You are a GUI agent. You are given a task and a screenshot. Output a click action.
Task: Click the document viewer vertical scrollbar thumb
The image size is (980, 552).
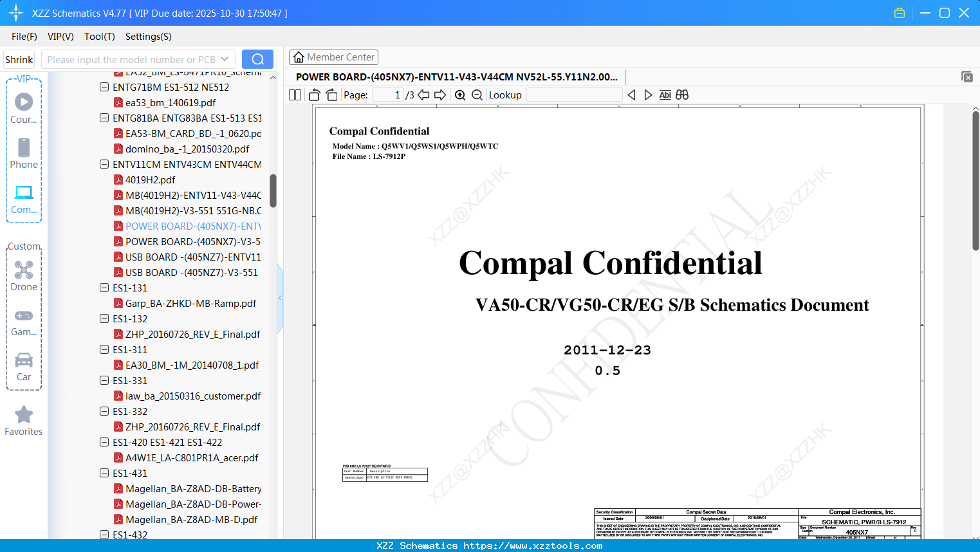pyautogui.click(x=975, y=181)
